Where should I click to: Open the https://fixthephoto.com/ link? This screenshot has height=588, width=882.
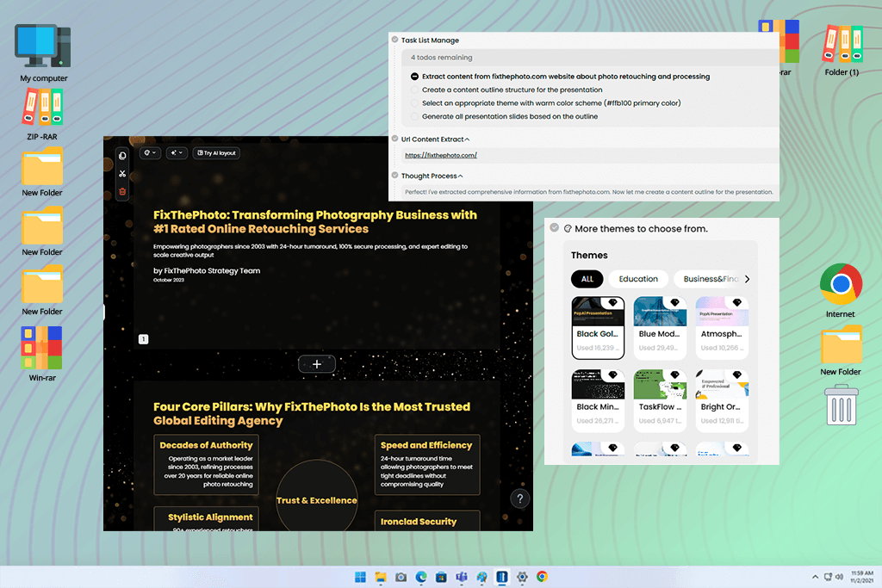[441, 155]
